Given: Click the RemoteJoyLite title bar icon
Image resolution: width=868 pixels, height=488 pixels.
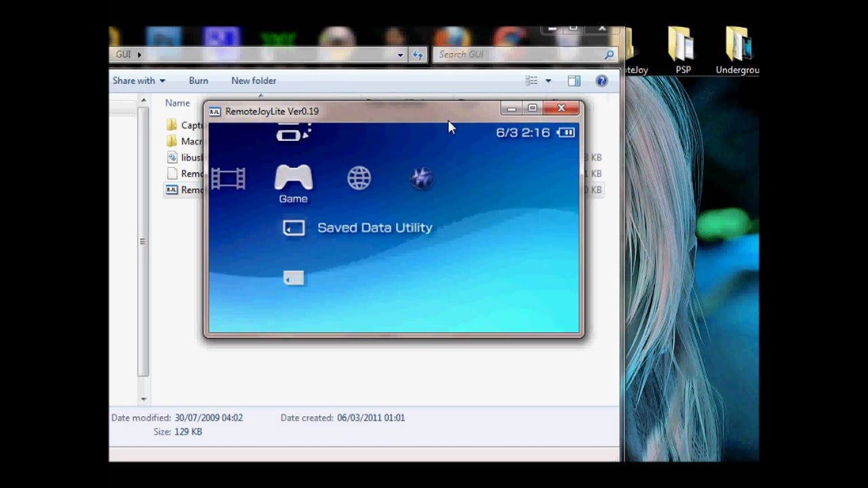Looking at the screenshot, I should tap(215, 111).
